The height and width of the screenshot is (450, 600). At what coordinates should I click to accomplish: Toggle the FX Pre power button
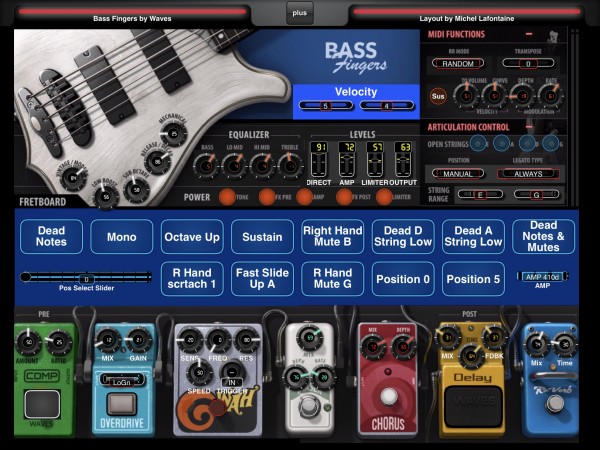[267, 197]
